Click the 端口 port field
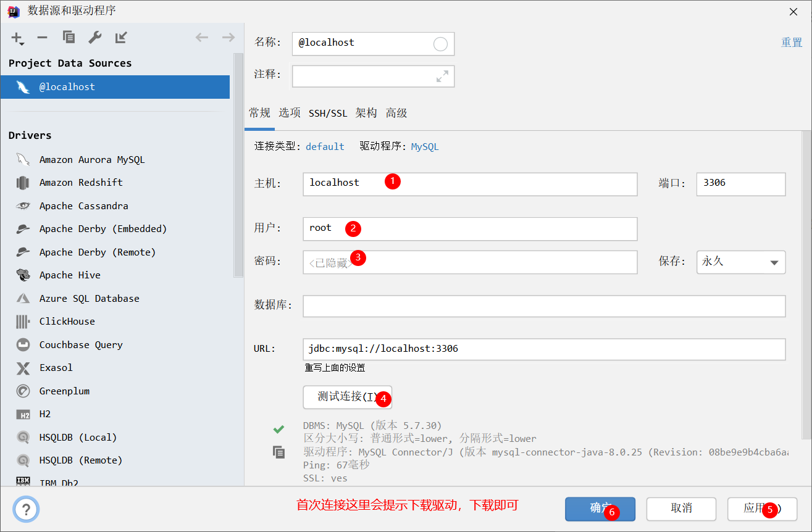The height and width of the screenshot is (532, 812). pos(741,185)
